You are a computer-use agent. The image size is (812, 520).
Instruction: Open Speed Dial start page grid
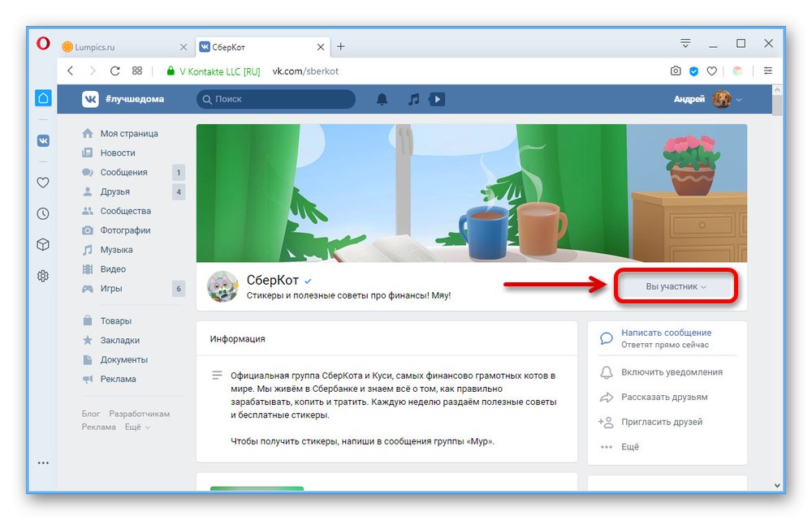coord(137,71)
